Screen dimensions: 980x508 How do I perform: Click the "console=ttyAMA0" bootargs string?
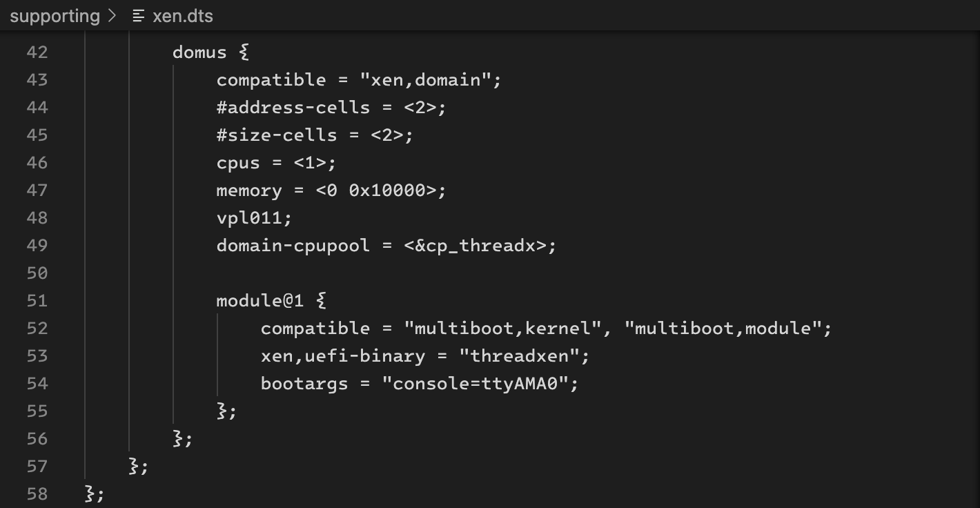[476, 384]
